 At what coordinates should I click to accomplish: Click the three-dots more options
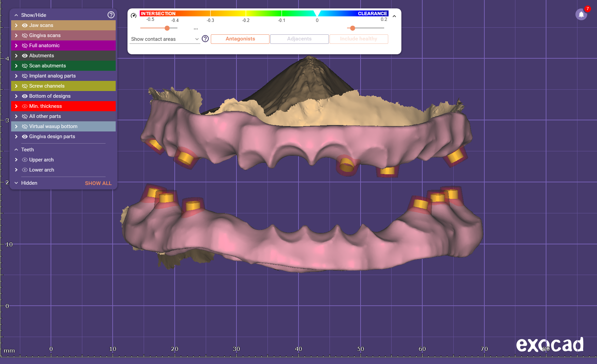coord(196,29)
